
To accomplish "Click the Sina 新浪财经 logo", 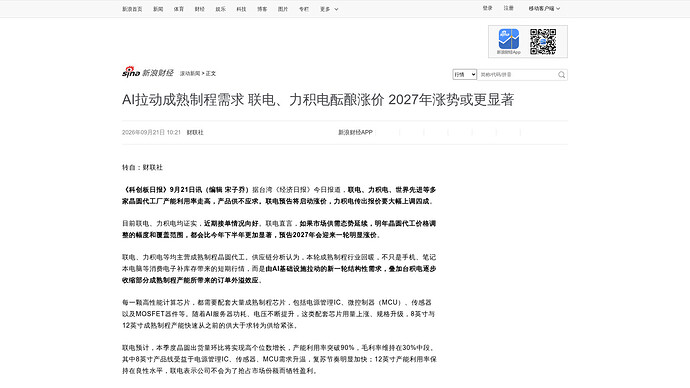I will 148,72.
